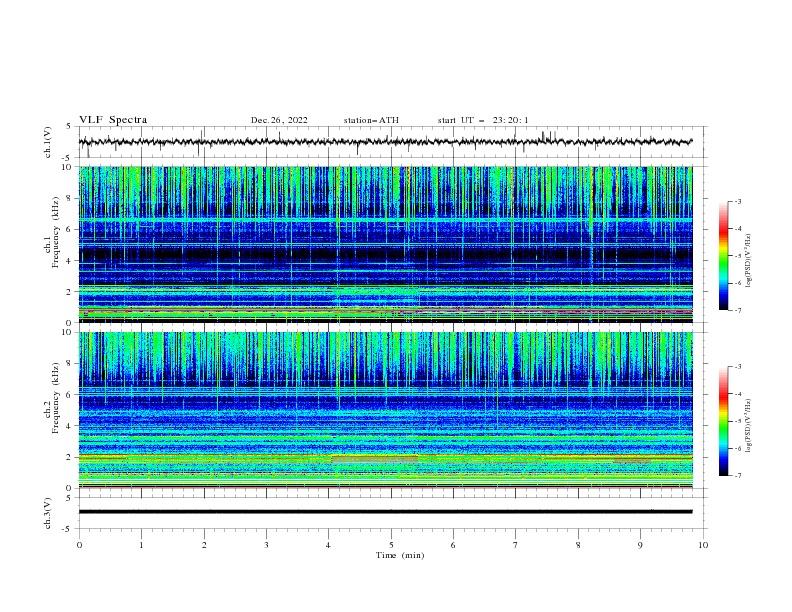The width and height of the screenshot is (792, 612).
Task: Click the ch.1 "Frequency (kHz)" axis label
Action: point(56,232)
